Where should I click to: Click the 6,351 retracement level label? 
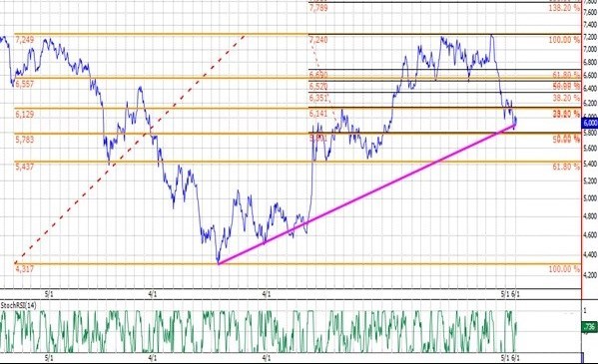click(x=318, y=98)
